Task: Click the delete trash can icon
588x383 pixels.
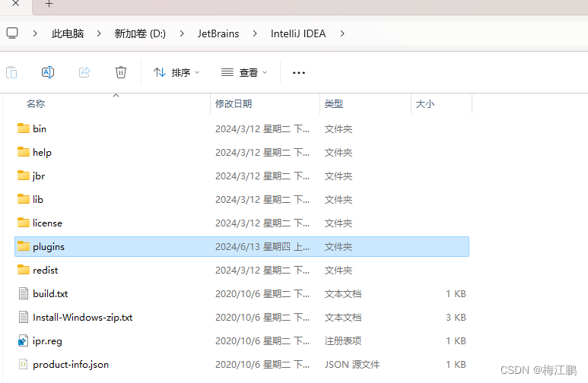Action: click(121, 72)
